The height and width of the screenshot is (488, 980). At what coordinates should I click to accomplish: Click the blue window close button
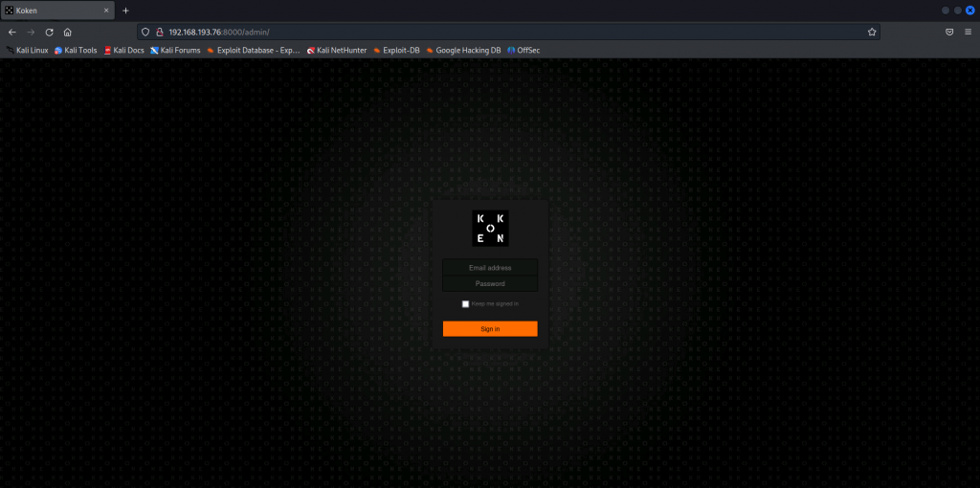[x=970, y=10]
